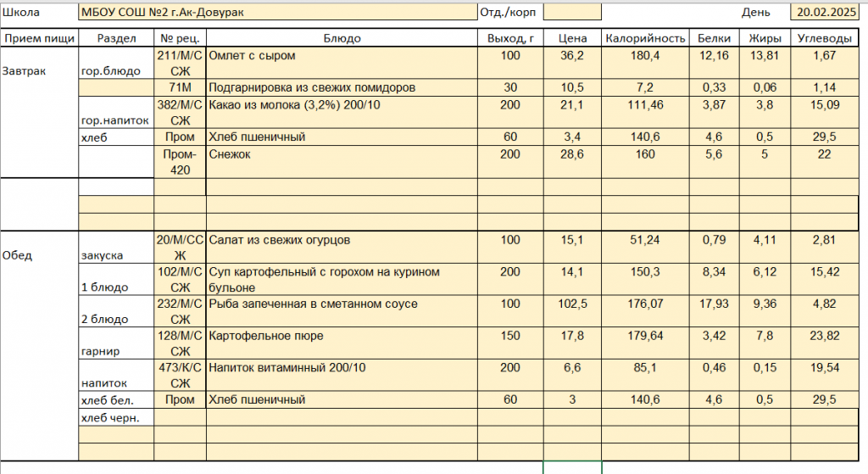
Task: Click the "хлеб черн." section cell
Action: (116, 417)
